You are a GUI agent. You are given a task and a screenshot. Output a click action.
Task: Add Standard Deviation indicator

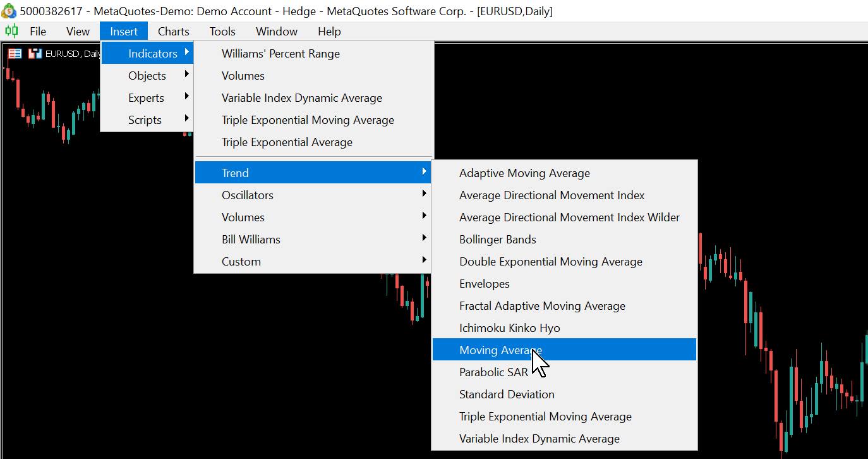tap(564, 394)
